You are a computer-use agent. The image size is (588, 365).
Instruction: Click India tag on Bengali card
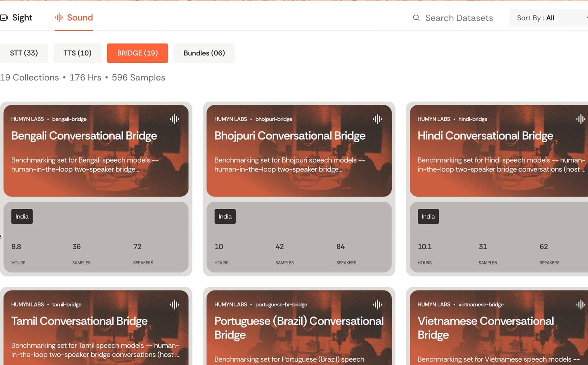pos(22,216)
